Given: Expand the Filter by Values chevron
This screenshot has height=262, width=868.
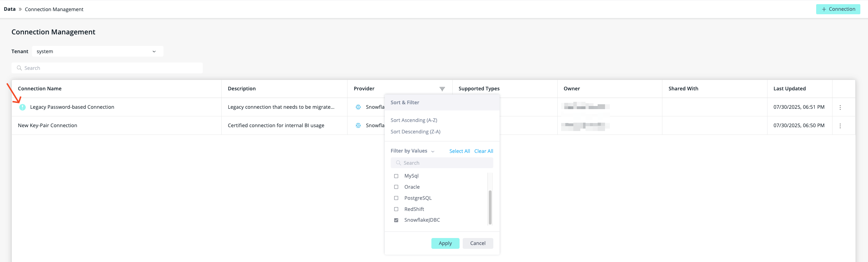Looking at the screenshot, I should click(433, 152).
